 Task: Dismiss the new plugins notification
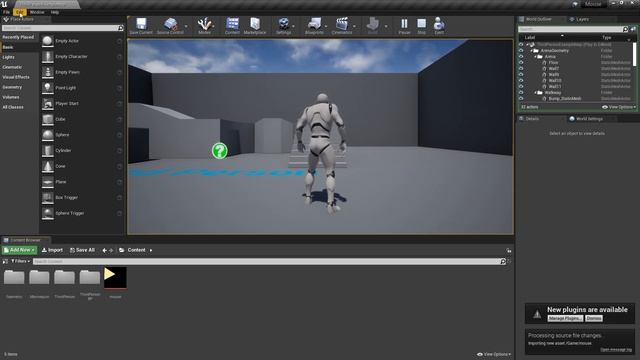pyautogui.click(x=594, y=318)
